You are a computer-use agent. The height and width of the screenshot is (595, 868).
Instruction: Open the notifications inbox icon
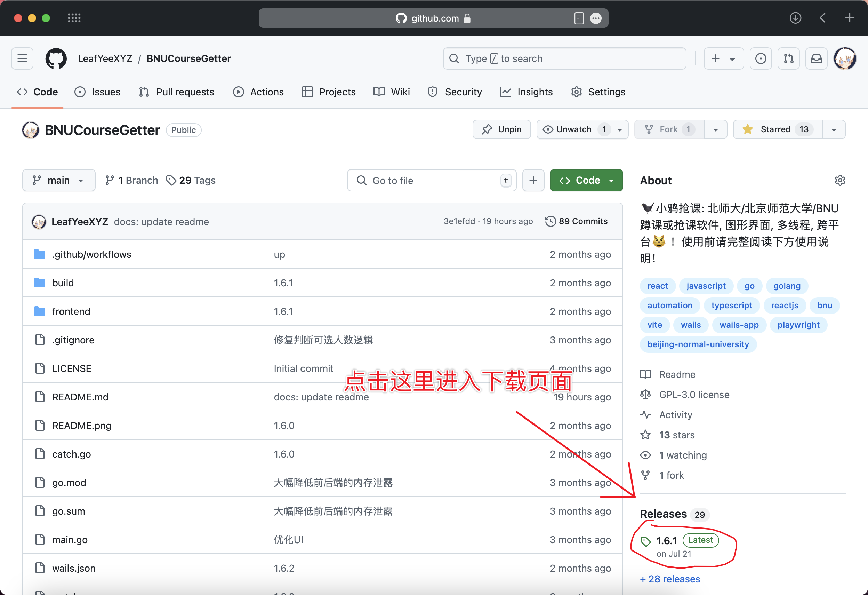[x=816, y=58]
